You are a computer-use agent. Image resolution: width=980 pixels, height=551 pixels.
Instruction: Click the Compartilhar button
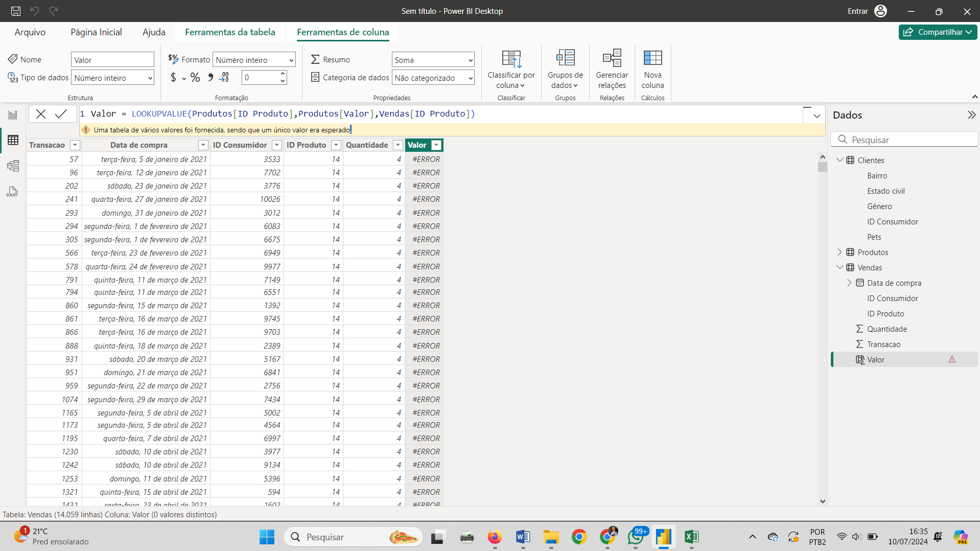938,32
